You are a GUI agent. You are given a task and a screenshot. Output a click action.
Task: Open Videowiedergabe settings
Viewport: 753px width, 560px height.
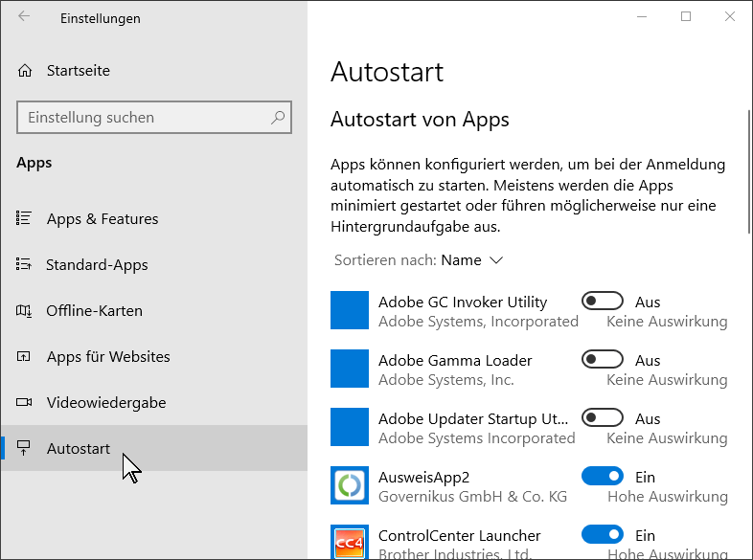coord(154,403)
